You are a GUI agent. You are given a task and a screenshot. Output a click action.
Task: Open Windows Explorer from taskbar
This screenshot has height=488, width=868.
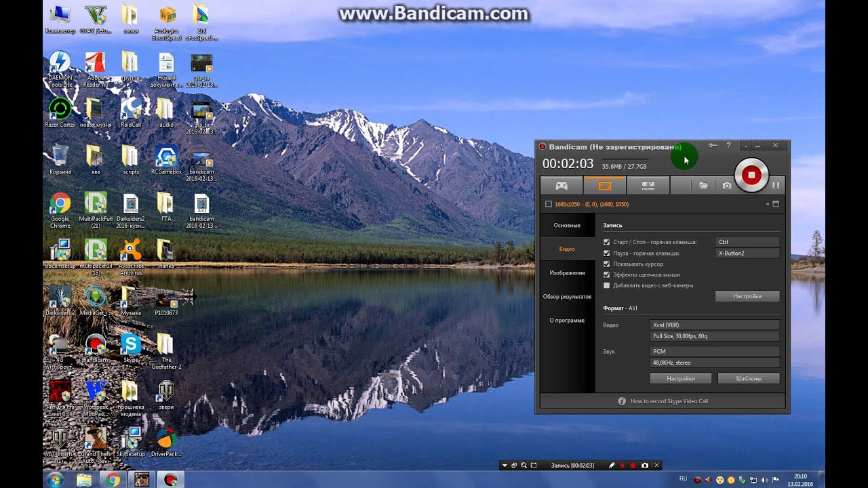click(84, 480)
